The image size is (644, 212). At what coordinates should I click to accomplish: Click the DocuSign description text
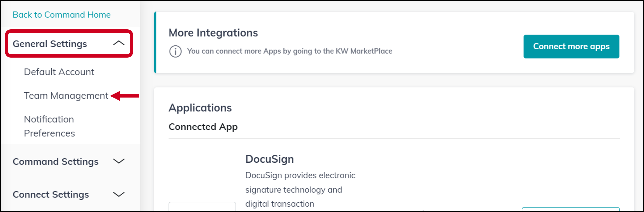tap(300, 190)
